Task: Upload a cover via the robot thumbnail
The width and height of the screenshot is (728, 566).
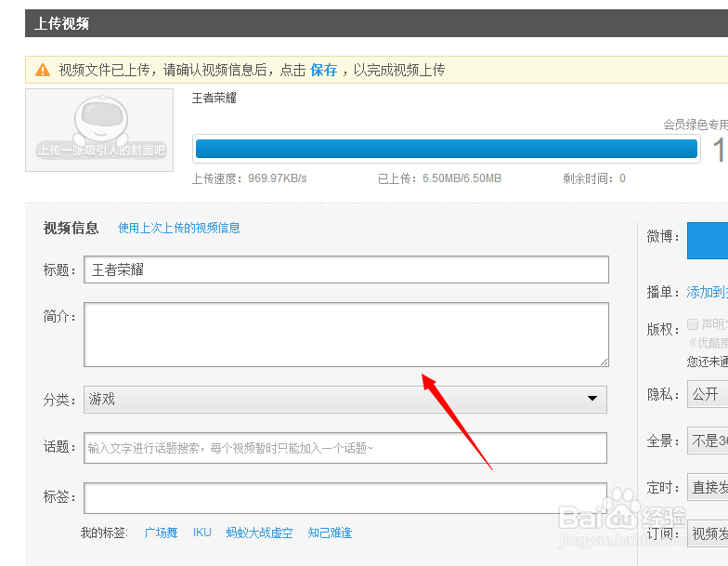Action: point(99,130)
